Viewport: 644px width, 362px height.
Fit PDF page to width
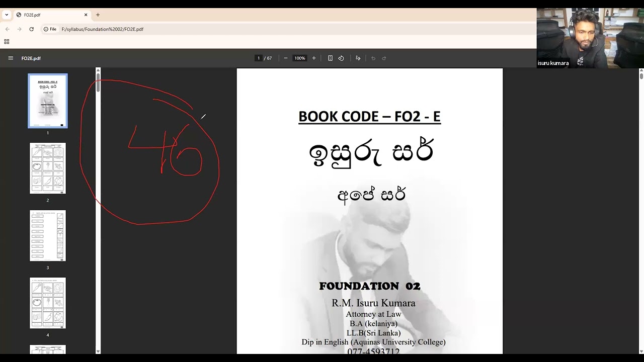(330, 58)
